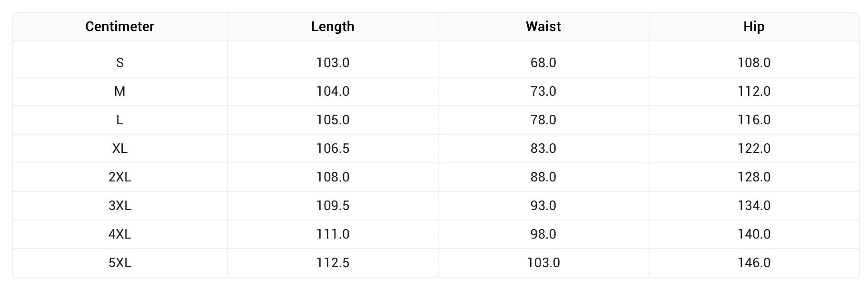Click the 146.0 hip value for 5XL
This screenshot has height=291, width=868.
754,263
